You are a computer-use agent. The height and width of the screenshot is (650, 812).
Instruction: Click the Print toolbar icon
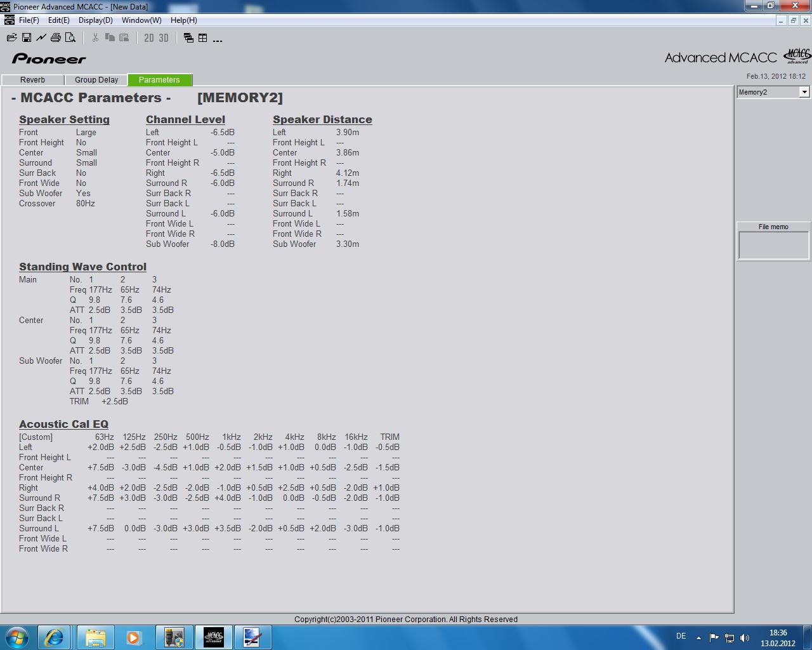(x=56, y=38)
